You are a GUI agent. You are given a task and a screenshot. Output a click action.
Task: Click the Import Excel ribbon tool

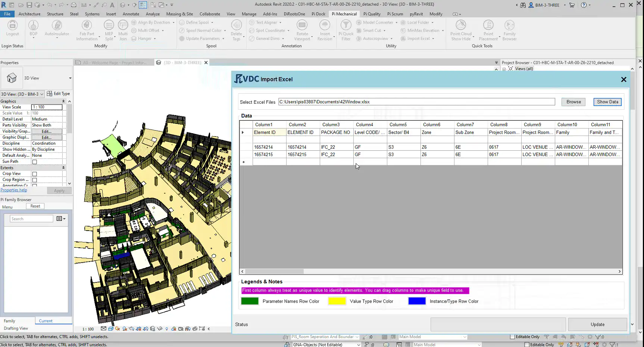pos(417,38)
